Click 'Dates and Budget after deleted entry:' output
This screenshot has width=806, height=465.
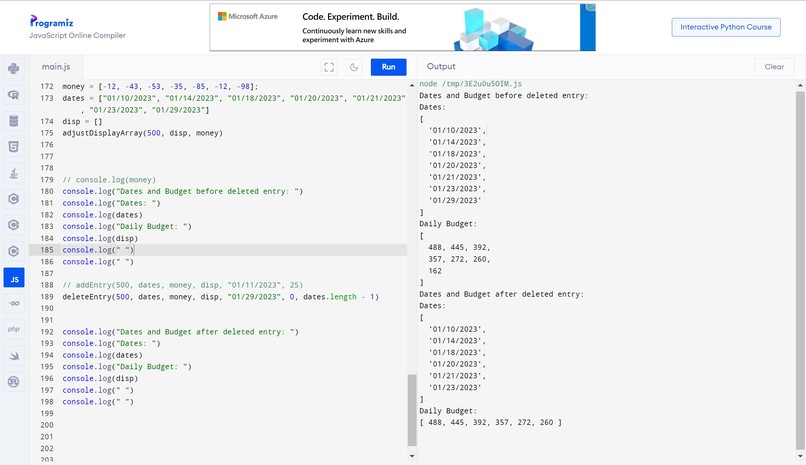tap(501, 294)
